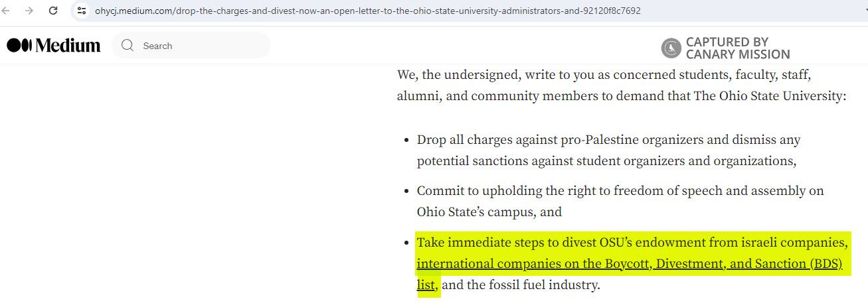Image resolution: width=868 pixels, height=307 pixels.
Task: Click the Canary Mission bird logo
Action: [x=671, y=48]
